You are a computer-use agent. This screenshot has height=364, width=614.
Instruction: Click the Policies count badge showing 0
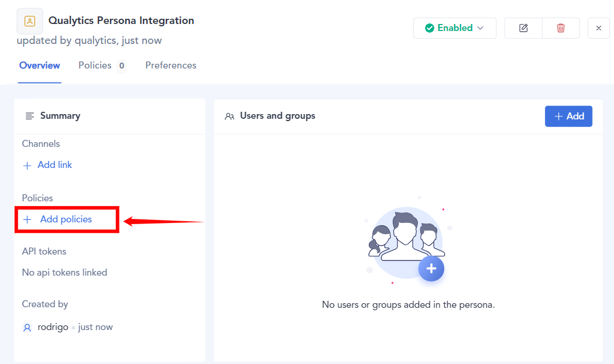pyautogui.click(x=122, y=66)
